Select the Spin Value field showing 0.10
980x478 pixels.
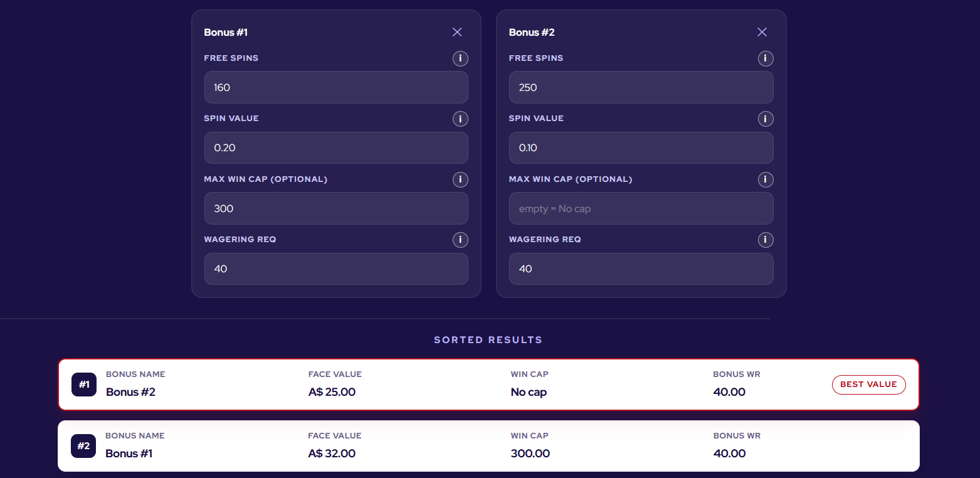641,147
